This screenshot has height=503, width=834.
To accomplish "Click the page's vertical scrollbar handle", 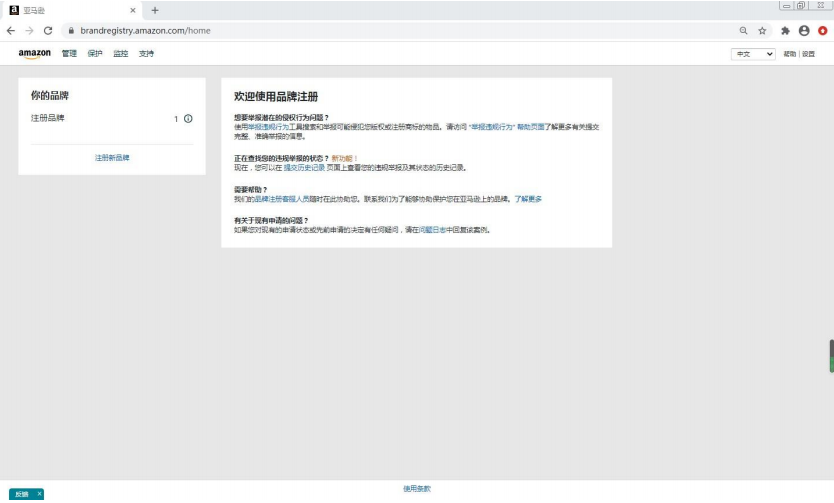I will point(831,356).
